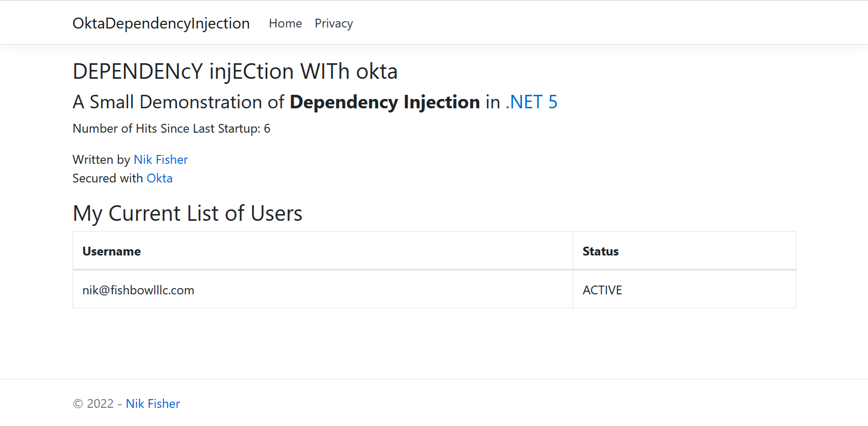Open Nik Fisher link after Written by
Screen dimensions: 868x426
coord(161,160)
